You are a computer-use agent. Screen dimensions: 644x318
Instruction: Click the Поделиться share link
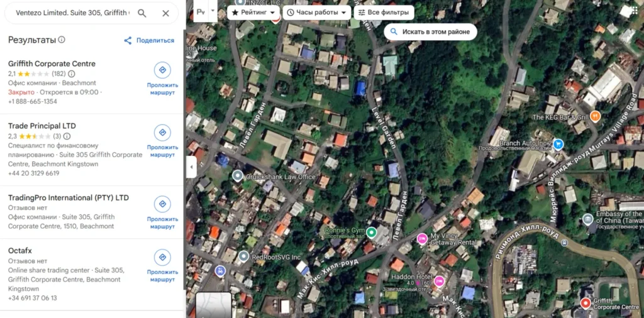pos(149,40)
